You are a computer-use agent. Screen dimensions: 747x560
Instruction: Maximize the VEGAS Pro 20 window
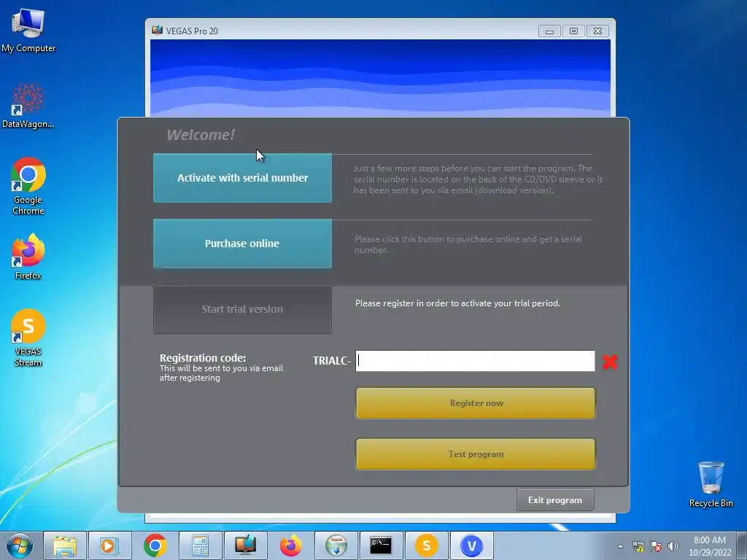(x=573, y=31)
